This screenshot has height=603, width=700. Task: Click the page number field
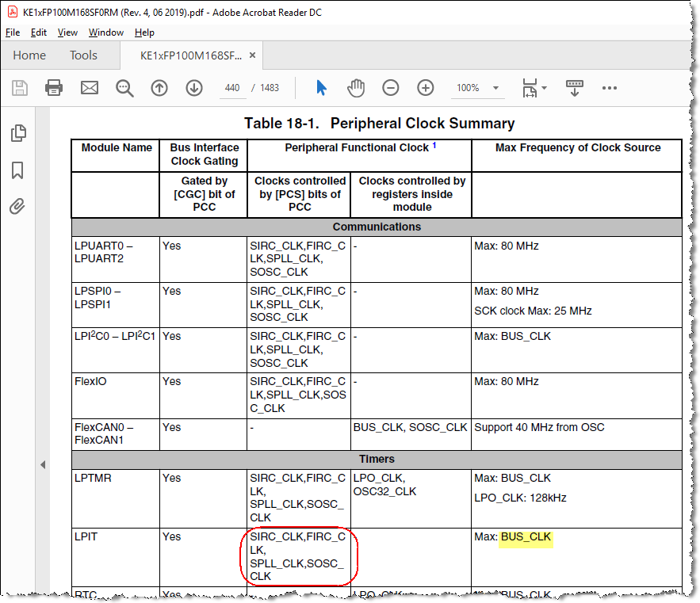(x=232, y=88)
